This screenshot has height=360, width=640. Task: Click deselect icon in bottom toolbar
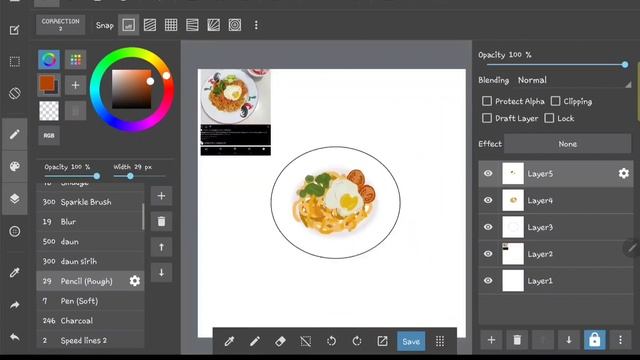click(x=306, y=341)
